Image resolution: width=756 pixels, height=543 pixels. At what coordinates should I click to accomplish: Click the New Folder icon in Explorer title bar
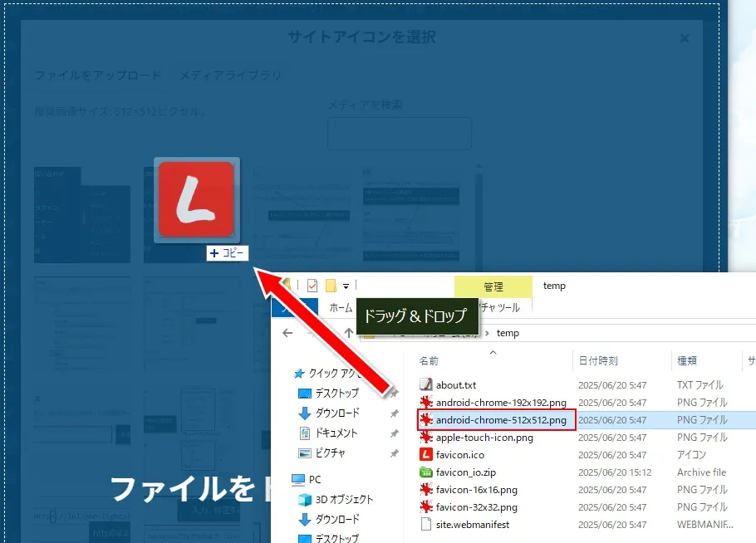click(331, 286)
